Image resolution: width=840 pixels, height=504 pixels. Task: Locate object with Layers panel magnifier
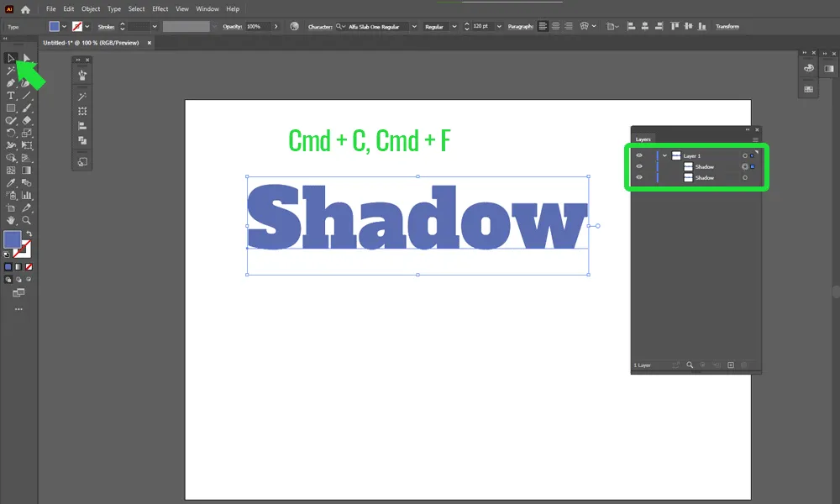point(690,365)
